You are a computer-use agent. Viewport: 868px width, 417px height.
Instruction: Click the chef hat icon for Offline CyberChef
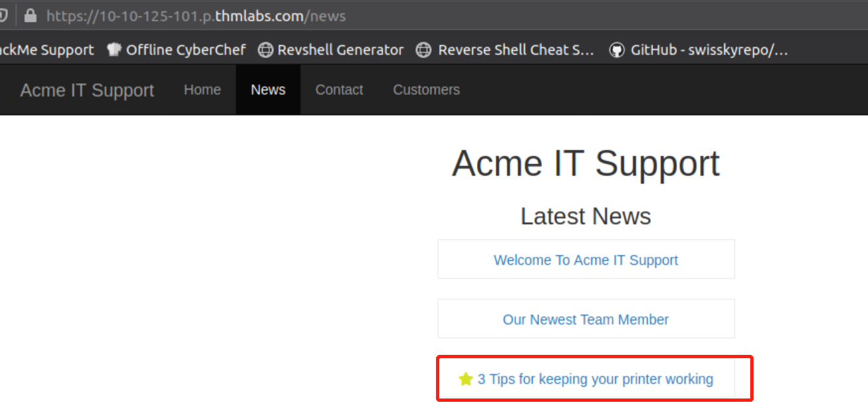(114, 50)
